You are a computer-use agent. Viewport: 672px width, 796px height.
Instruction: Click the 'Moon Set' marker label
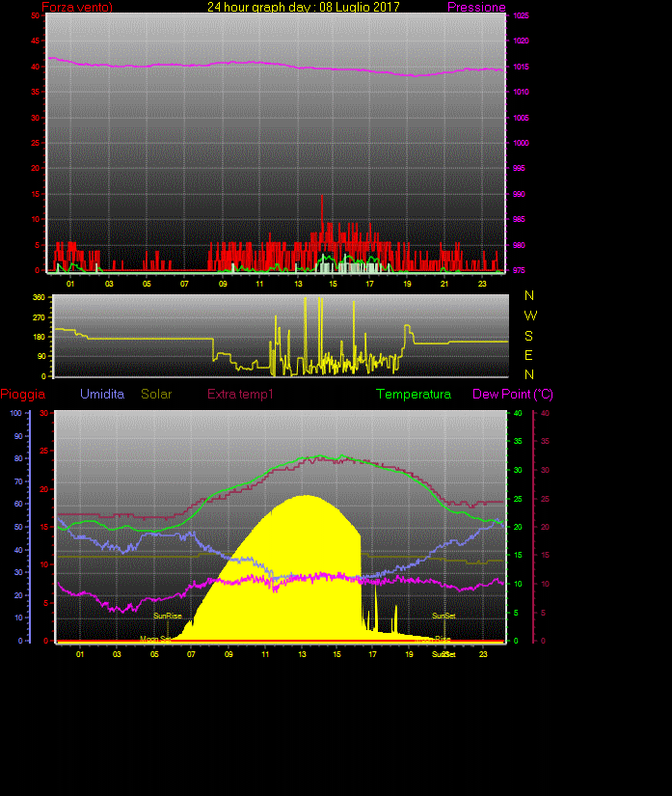154,639
